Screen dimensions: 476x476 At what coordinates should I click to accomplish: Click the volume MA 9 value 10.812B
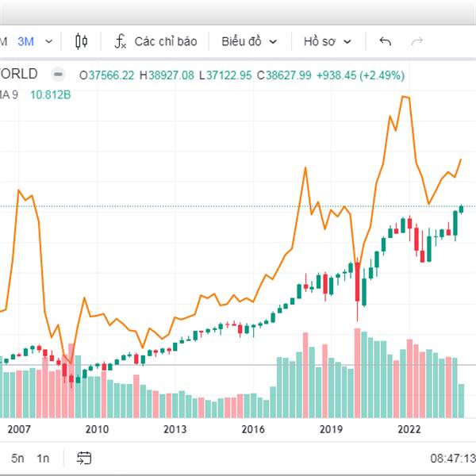point(51,95)
